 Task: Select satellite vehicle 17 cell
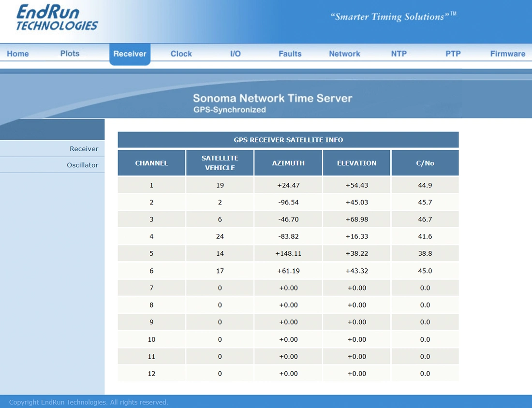click(220, 271)
